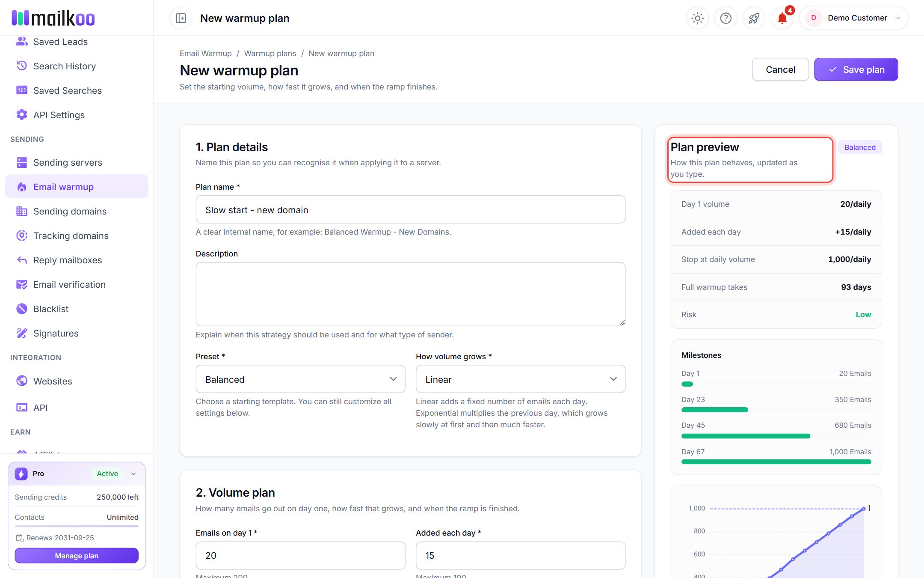Click the Saved Searches 123 icon
This screenshot has width=924, height=578.
click(22, 90)
